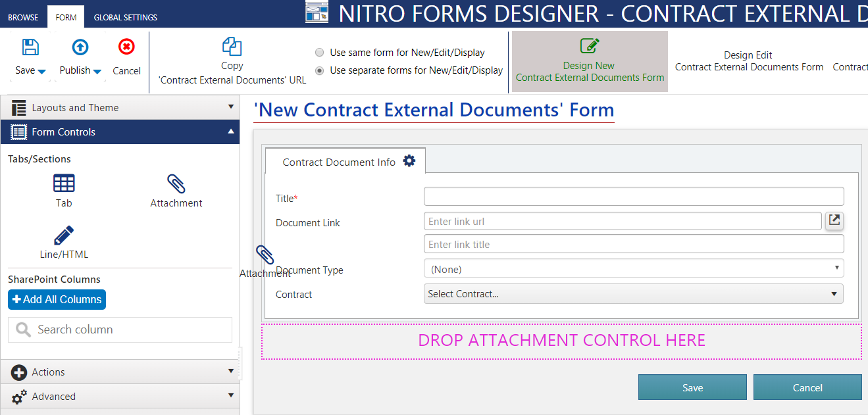Switch to the BROWSE ribbon tab
The width and height of the screenshot is (868, 415).
pos(23,17)
